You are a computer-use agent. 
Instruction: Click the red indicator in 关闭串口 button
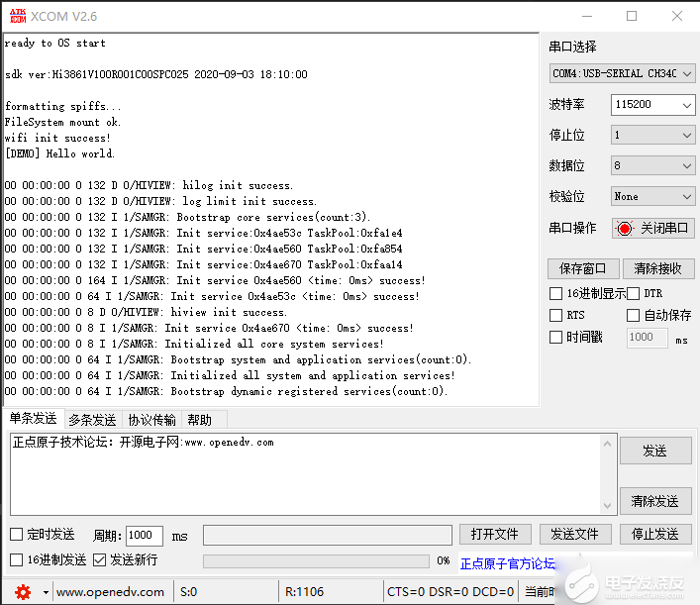pyautogui.click(x=625, y=228)
